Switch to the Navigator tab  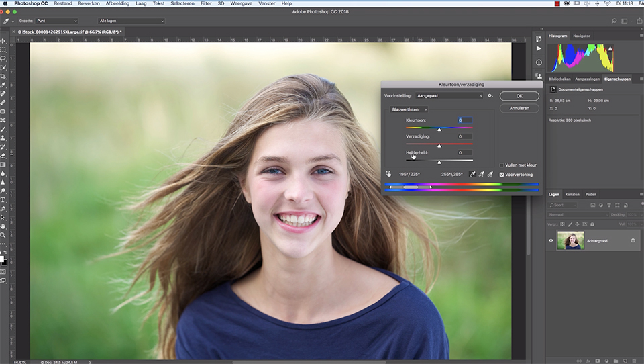tap(582, 36)
